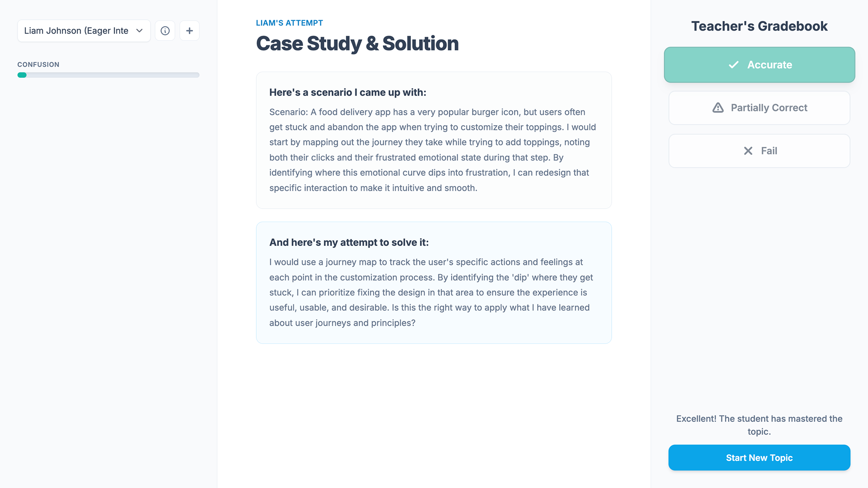Click the chevron icon in the student selector

[x=139, y=31]
